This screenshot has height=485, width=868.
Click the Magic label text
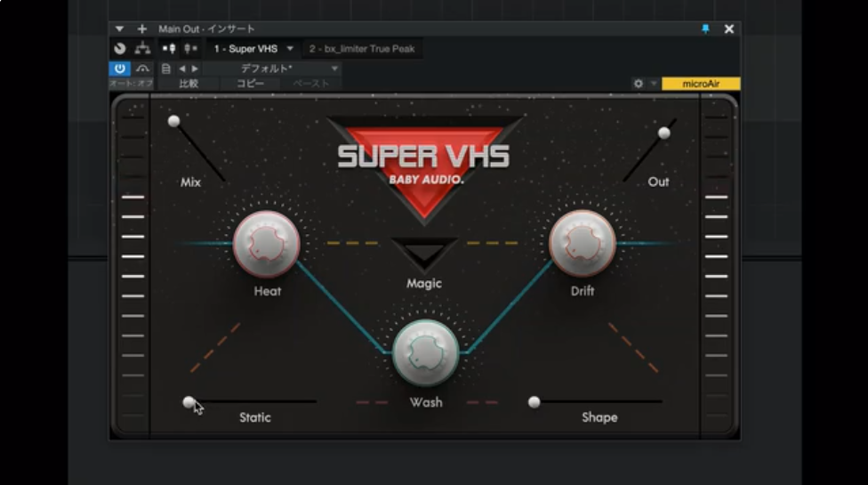pyautogui.click(x=424, y=284)
